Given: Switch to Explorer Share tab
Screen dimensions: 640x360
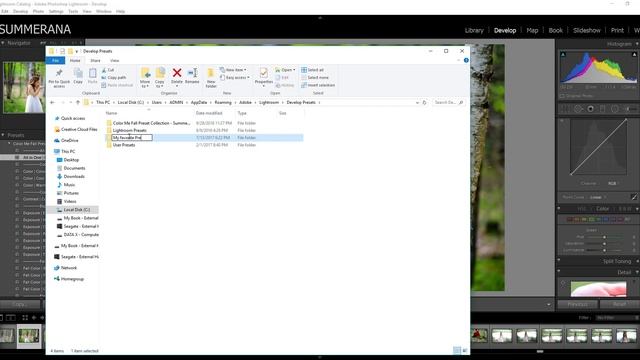Looking at the screenshot, I should coord(95,60).
